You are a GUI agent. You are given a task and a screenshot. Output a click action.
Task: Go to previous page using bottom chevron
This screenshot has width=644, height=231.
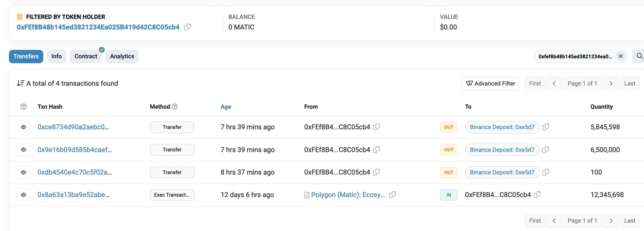pyautogui.click(x=554, y=221)
